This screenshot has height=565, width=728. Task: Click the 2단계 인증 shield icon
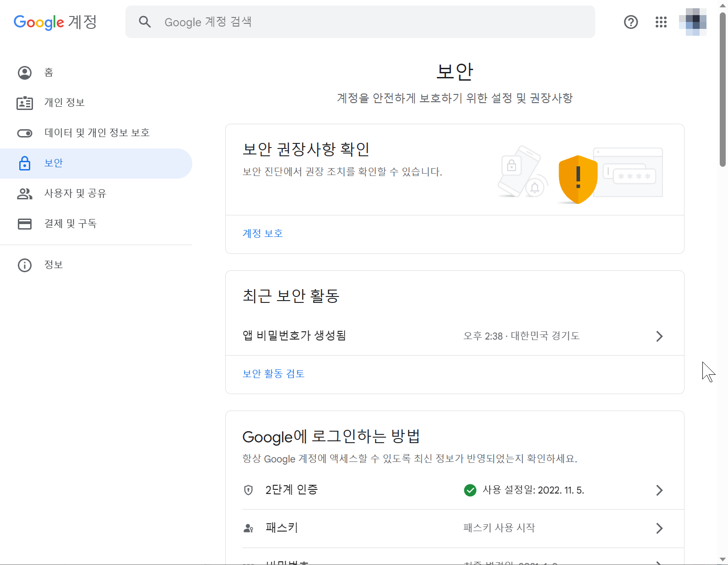[248, 490]
